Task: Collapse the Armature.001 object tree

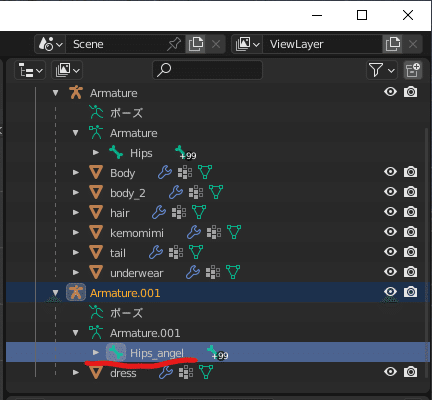Action: pos(55,293)
